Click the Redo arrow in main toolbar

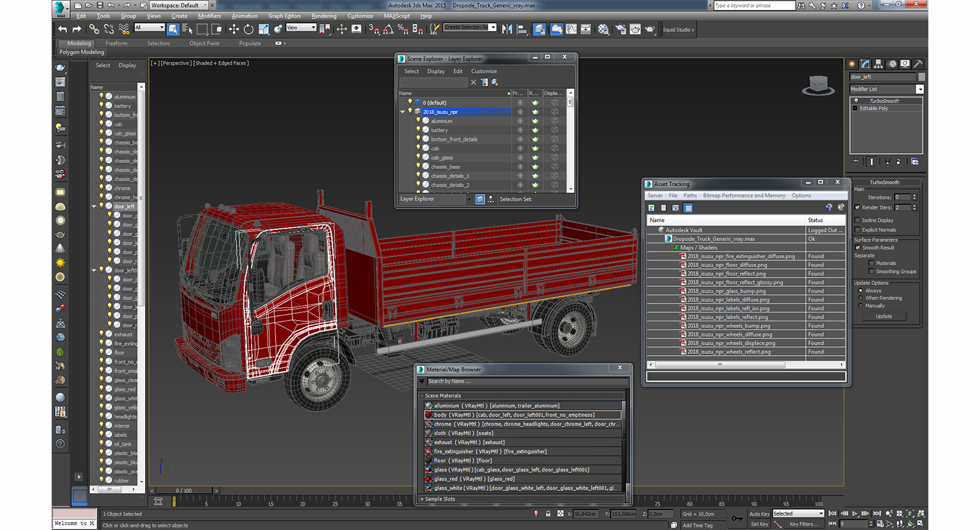(x=76, y=29)
